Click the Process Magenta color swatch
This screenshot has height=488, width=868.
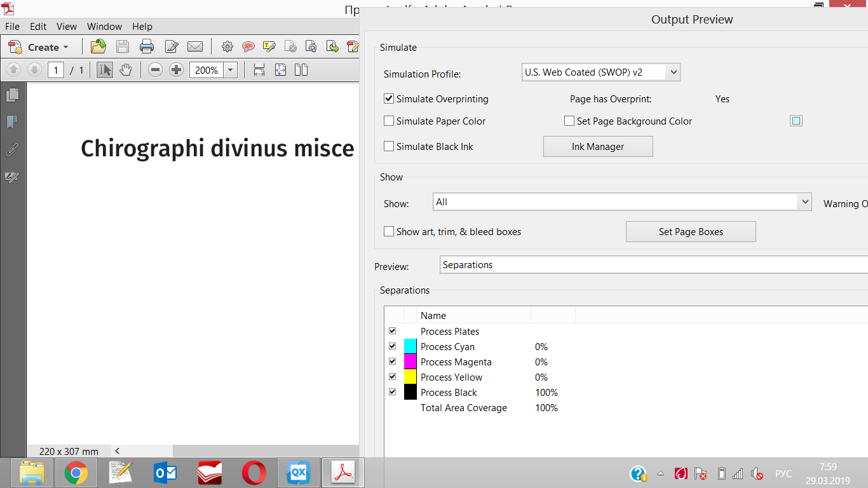(410, 362)
